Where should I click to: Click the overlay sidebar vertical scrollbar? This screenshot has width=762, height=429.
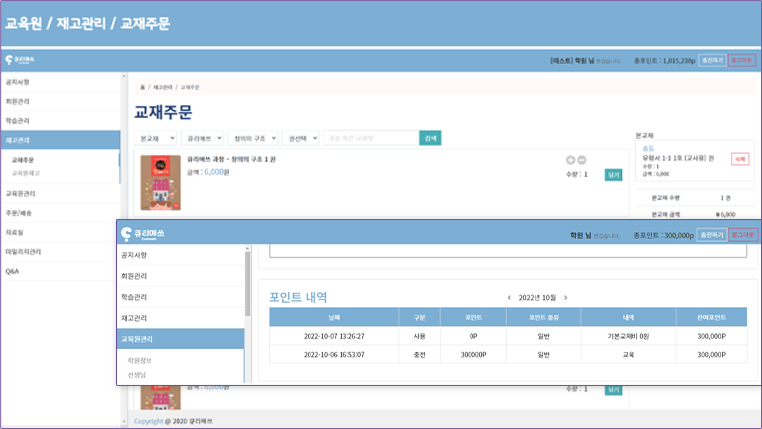tap(248, 285)
